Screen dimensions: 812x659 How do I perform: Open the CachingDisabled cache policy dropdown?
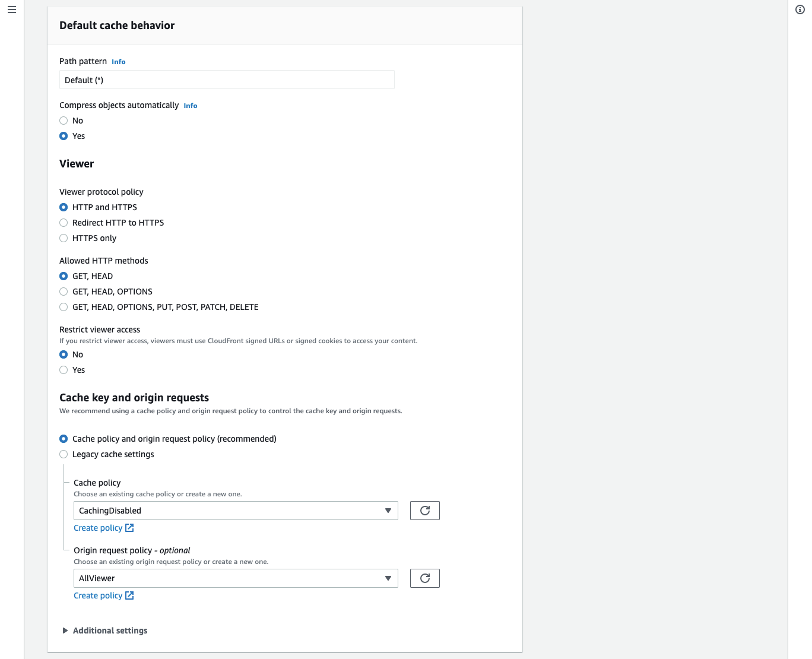coord(236,511)
